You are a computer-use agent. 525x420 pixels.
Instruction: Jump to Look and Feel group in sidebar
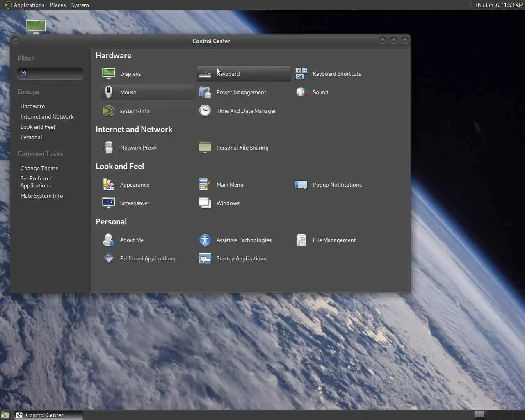coord(38,127)
